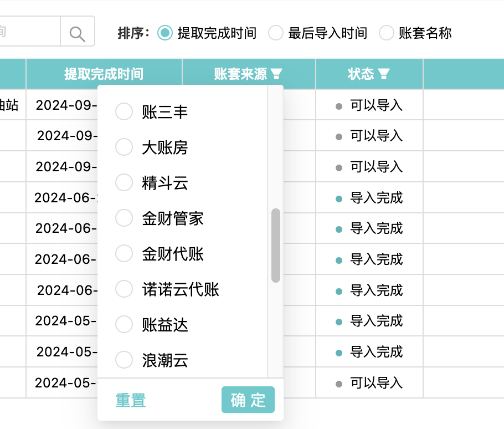The height and width of the screenshot is (429, 504).
Task: Click the 提取完成时间 column header
Action: click(x=104, y=74)
